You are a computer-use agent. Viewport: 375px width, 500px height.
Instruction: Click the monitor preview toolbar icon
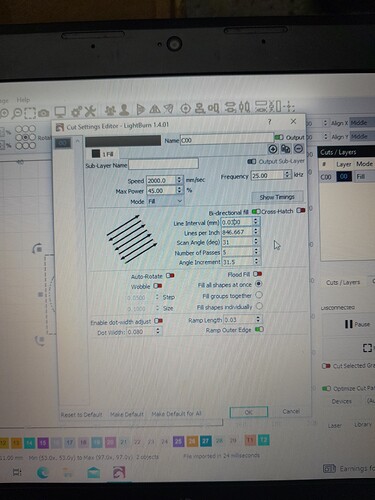60,112
